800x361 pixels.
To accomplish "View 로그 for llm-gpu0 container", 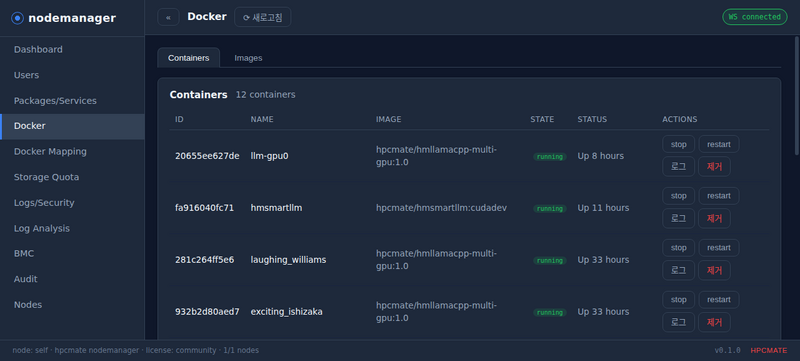I will click(x=679, y=166).
